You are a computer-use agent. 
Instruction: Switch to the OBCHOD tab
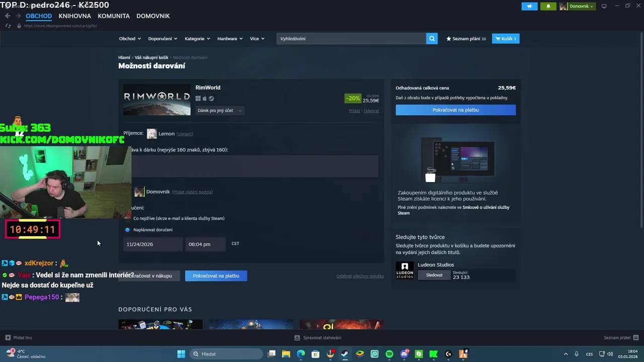[x=39, y=16]
